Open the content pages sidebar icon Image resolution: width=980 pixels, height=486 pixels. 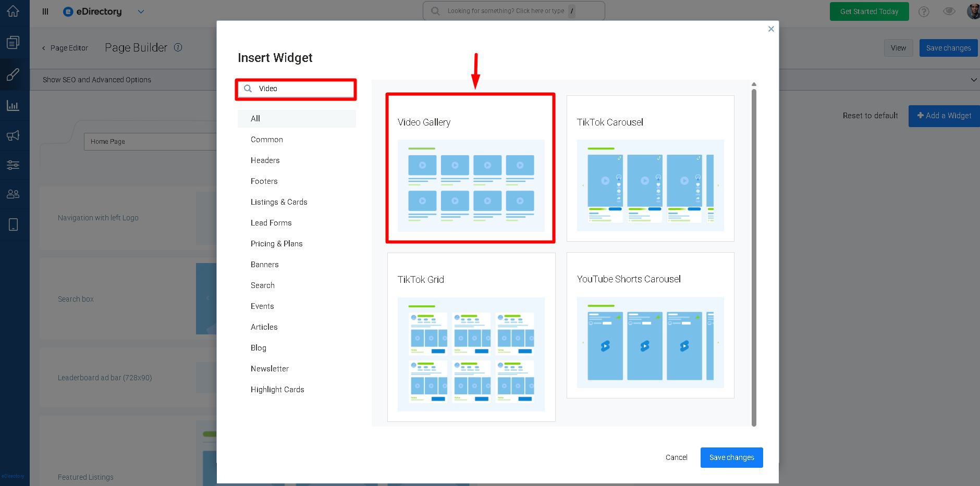point(13,42)
